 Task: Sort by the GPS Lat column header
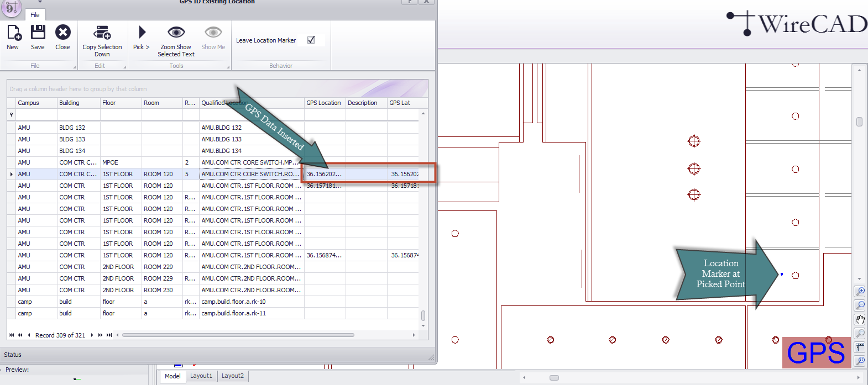point(407,103)
